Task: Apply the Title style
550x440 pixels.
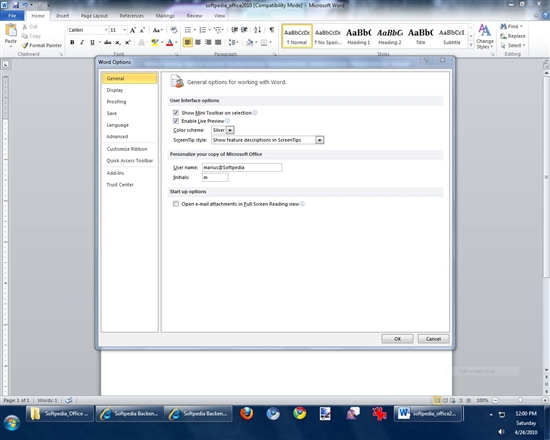Action: [421, 36]
